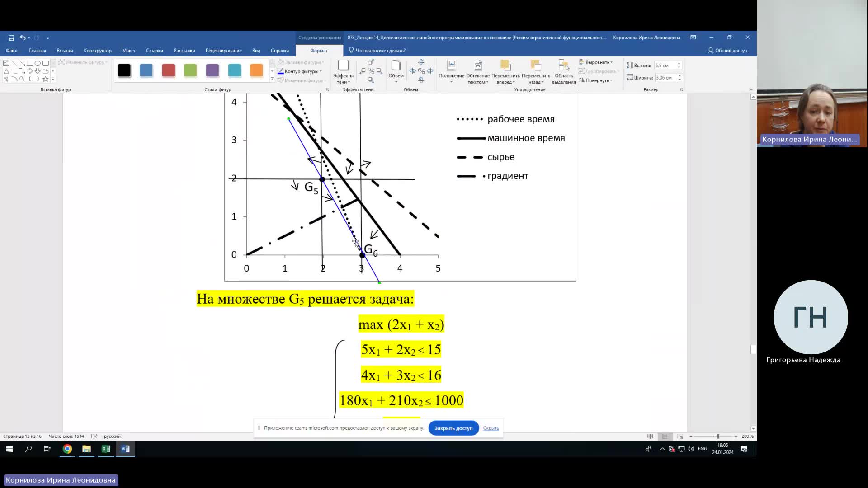Screen dimensions: 868x488
Task: Open taskbar Search magnifier
Action: coord(28,449)
